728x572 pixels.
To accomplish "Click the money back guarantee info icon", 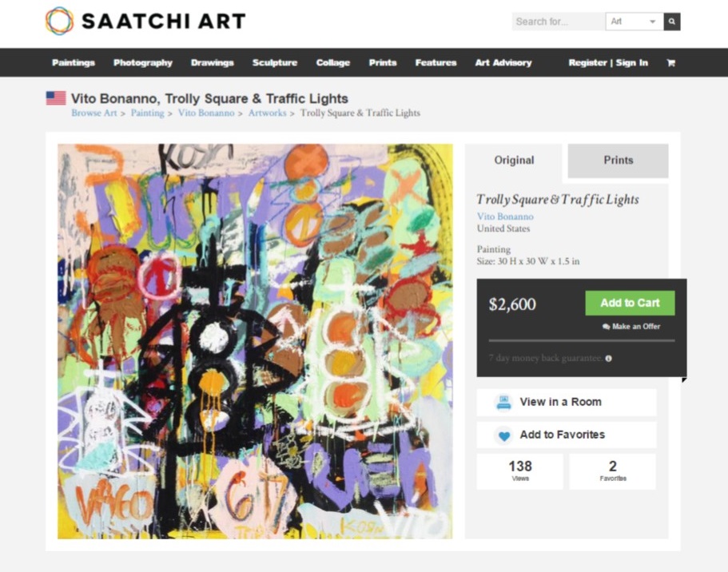I will (609, 359).
